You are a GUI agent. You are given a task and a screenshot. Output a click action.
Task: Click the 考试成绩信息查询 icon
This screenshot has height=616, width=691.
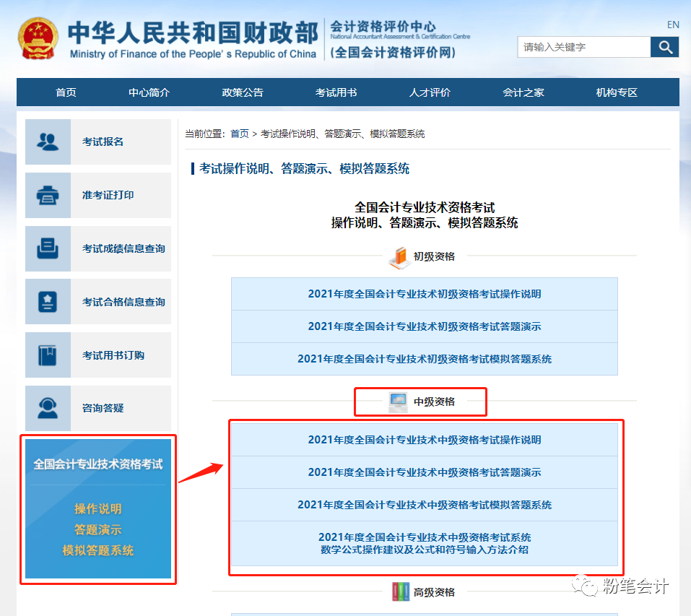pos(48,248)
